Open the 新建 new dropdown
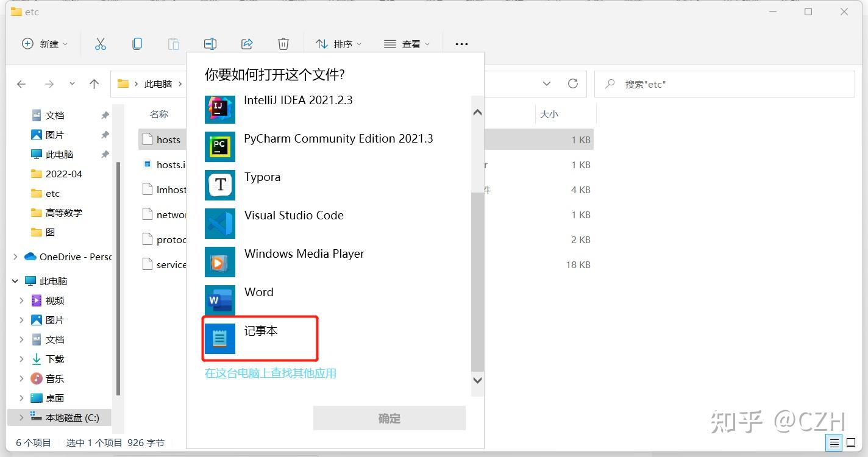 [x=45, y=44]
